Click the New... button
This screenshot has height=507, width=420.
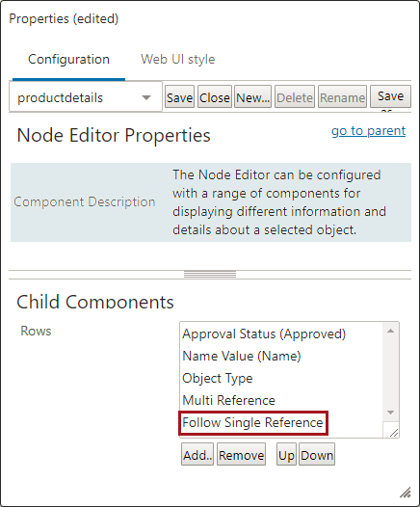(252, 96)
